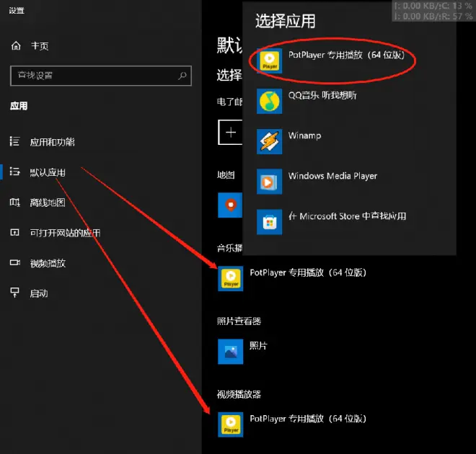Click the 应用和功能 list icon
The height and width of the screenshot is (454, 476).
(x=14, y=141)
